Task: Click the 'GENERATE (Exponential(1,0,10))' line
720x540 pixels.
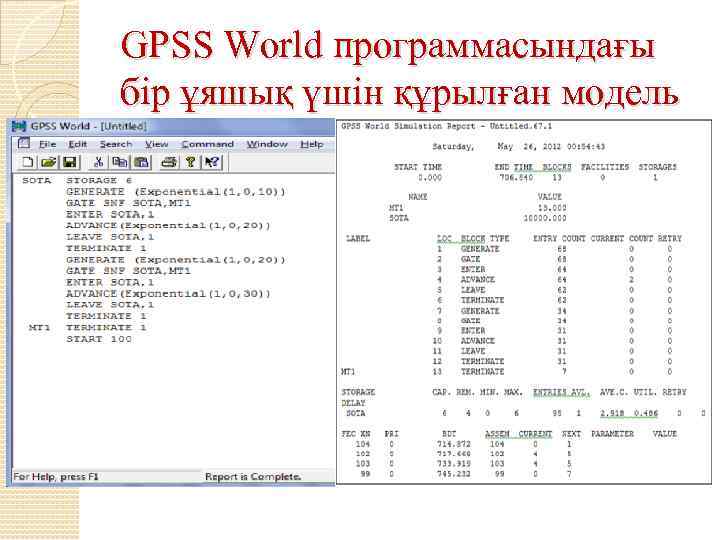Action: [176, 191]
